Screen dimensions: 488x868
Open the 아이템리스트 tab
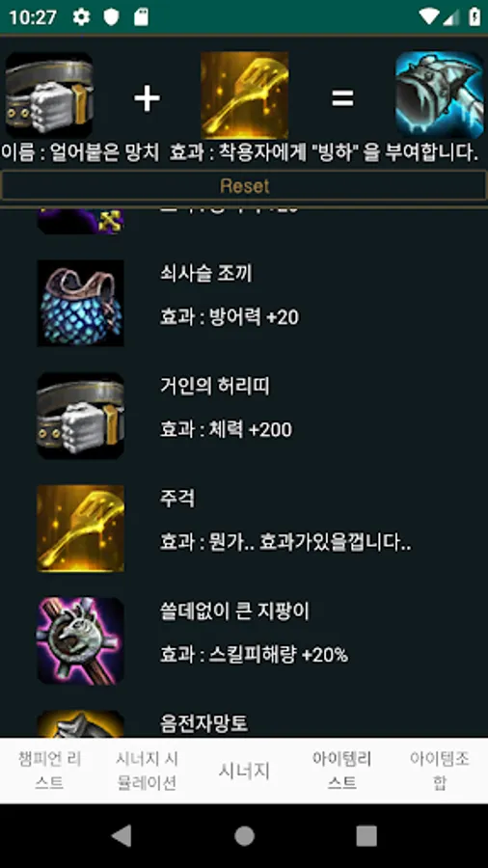click(342, 770)
